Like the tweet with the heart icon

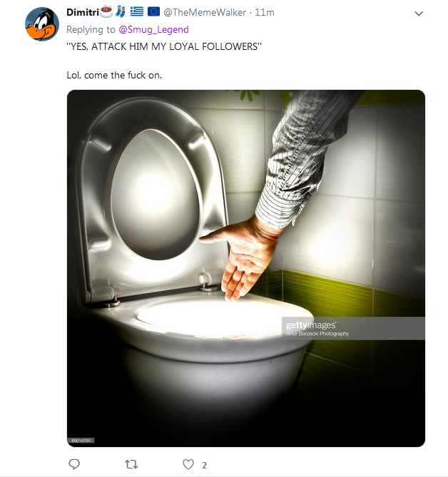click(x=188, y=464)
